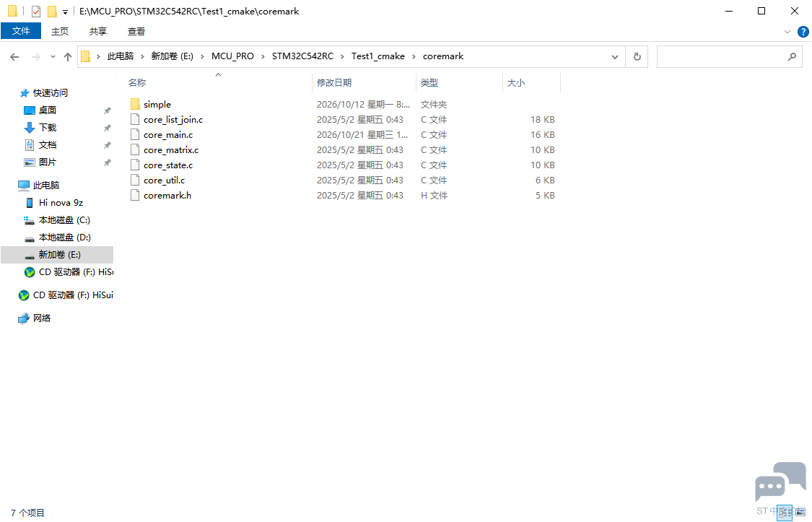Open Help with the blue question mark icon
Screen dimensions: 812x522
(803, 32)
